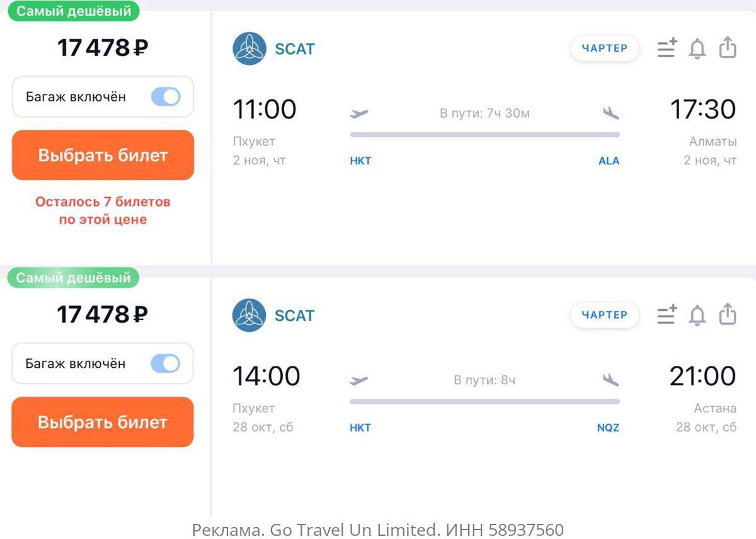Viewport: 756px width, 539px height.
Task: Share the Phuket to Astana ticket
Action: click(728, 314)
